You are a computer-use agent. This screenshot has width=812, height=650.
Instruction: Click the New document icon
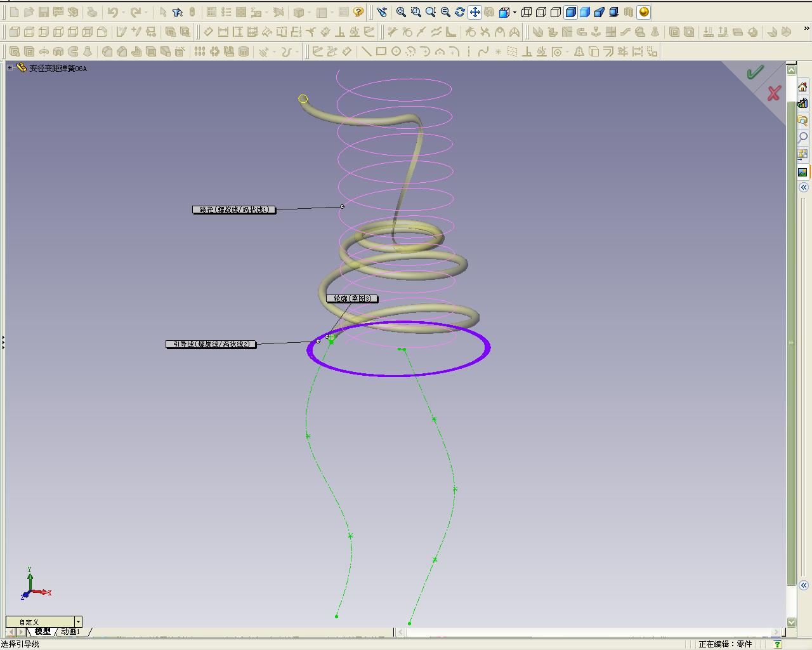pyautogui.click(x=14, y=12)
